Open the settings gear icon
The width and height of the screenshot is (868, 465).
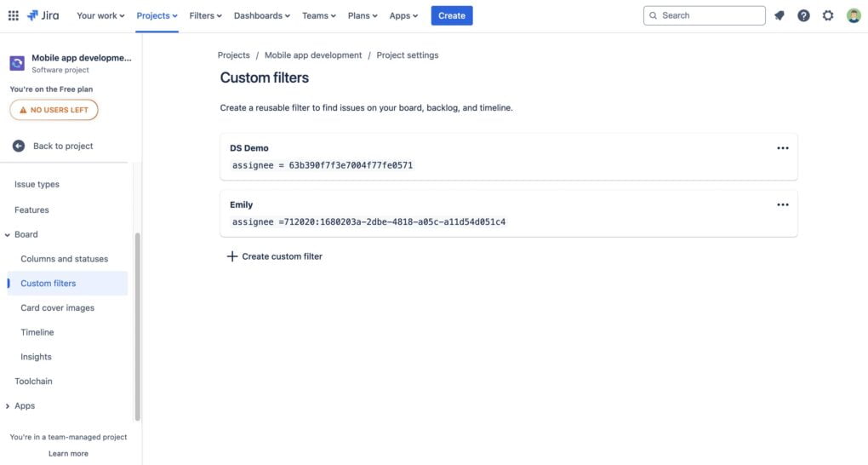[828, 15]
